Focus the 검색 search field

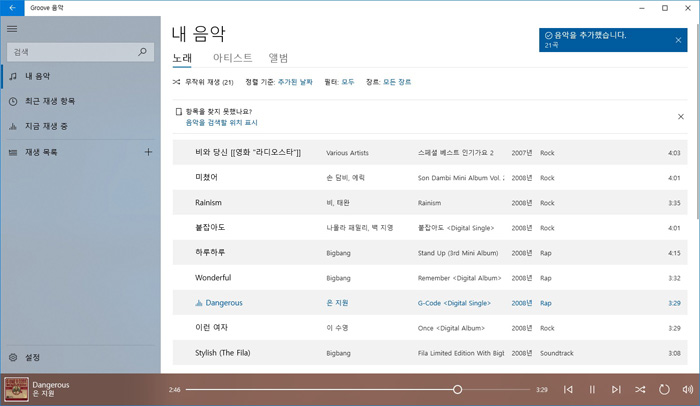point(80,52)
